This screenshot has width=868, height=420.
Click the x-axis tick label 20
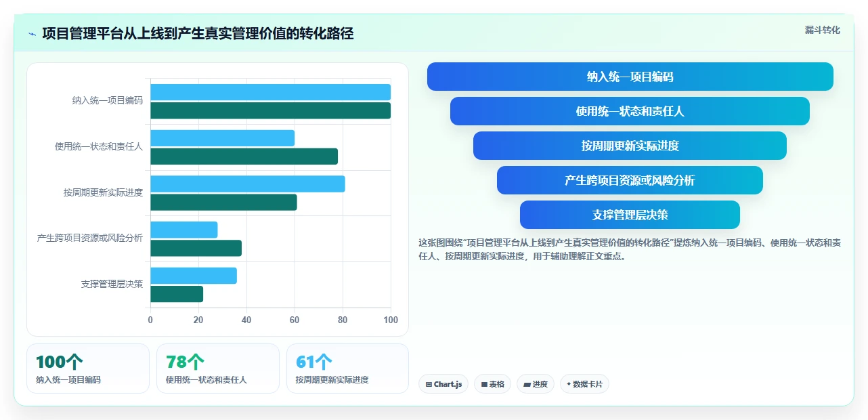(198, 320)
